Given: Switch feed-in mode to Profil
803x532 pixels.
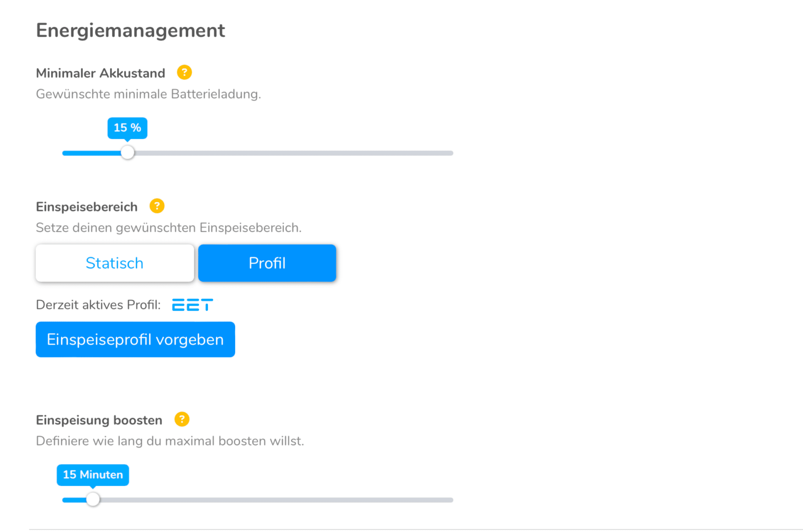Looking at the screenshot, I should coord(267,263).
